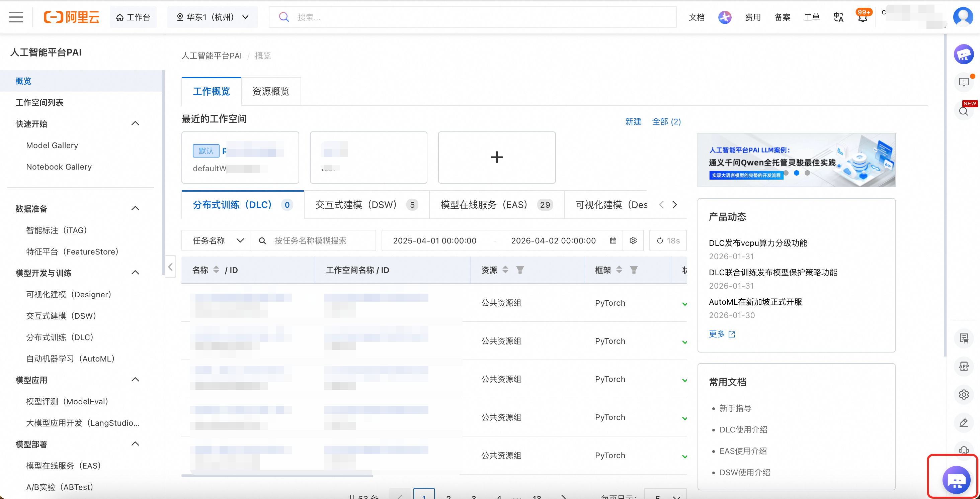Click plus card to add workspace
This screenshot has height=499, width=980.
click(x=497, y=157)
